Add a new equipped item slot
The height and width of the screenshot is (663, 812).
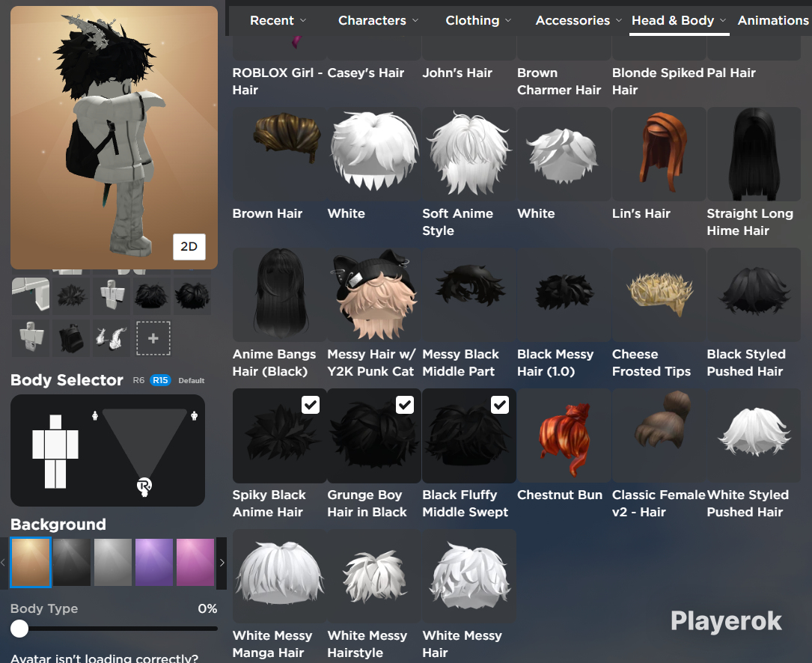pyautogui.click(x=153, y=338)
